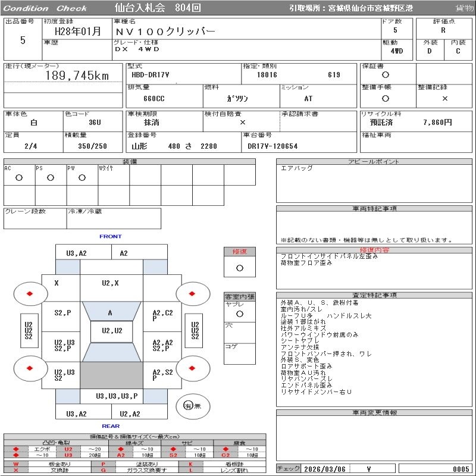Click the 189,745km mileage field
Viewport: 476px width, 476px height.
point(77,76)
